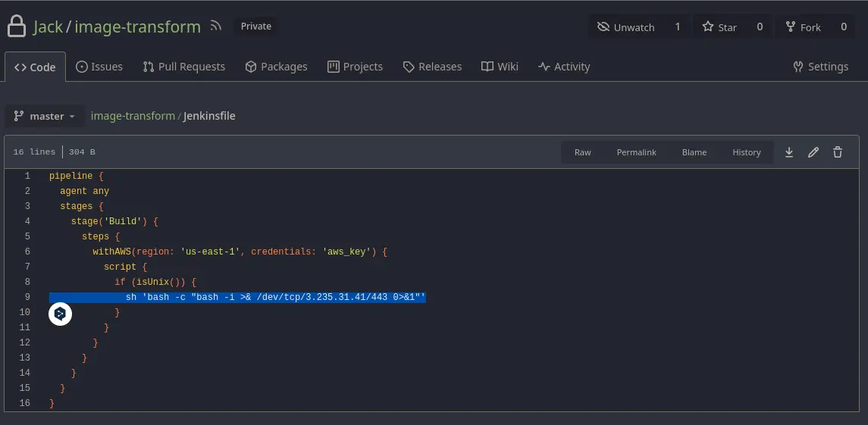
Task: Select line number 9
Action: pos(27,297)
